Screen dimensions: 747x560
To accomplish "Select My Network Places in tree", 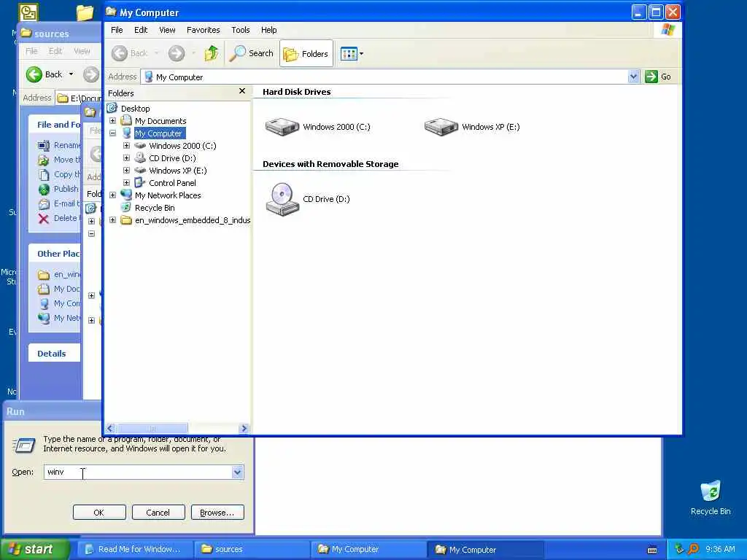I will coord(168,195).
